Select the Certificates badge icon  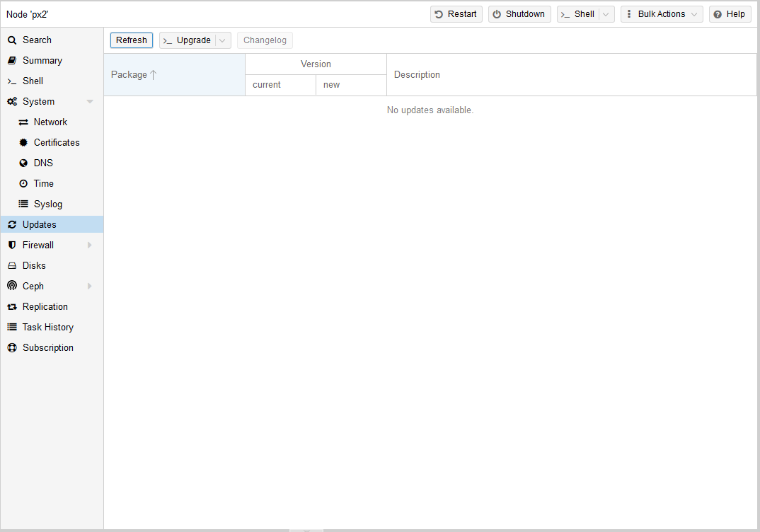pos(23,143)
